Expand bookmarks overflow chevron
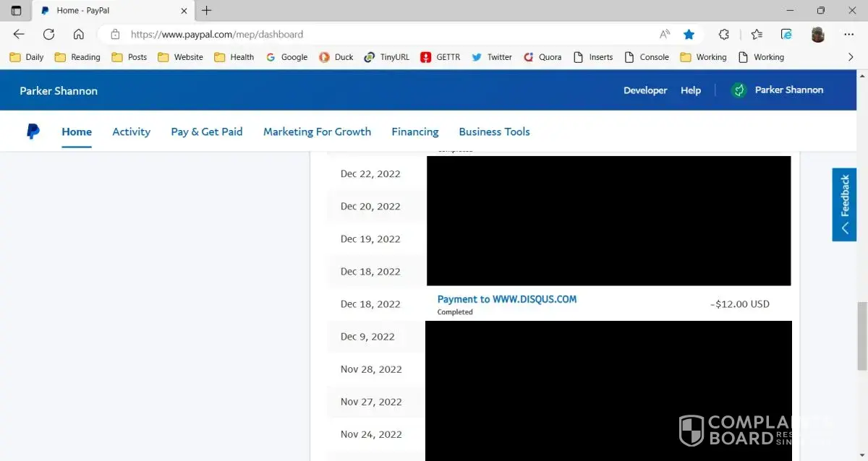Image resolution: width=868 pixels, height=461 pixels. pyautogui.click(x=851, y=57)
